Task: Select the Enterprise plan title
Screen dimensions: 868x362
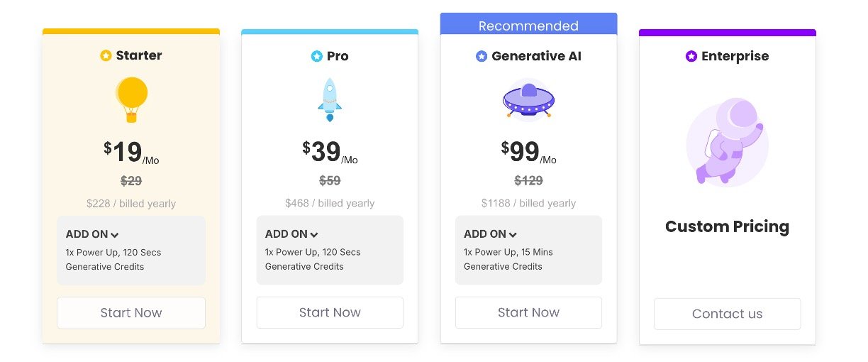Action: pos(735,56)
